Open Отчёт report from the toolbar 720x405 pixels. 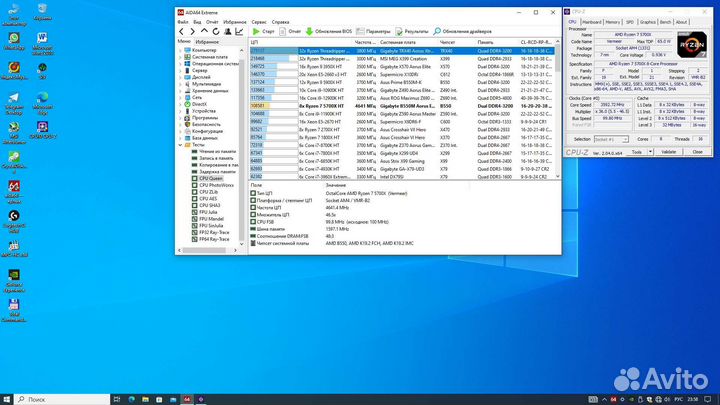(x=290, y=31)
